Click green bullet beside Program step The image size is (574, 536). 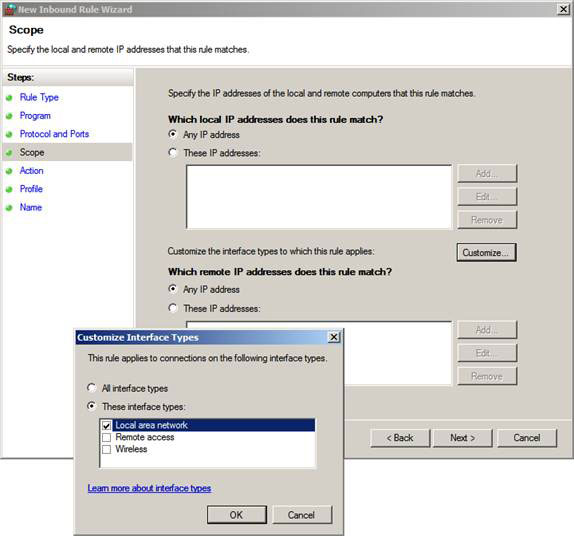(9, 116)
